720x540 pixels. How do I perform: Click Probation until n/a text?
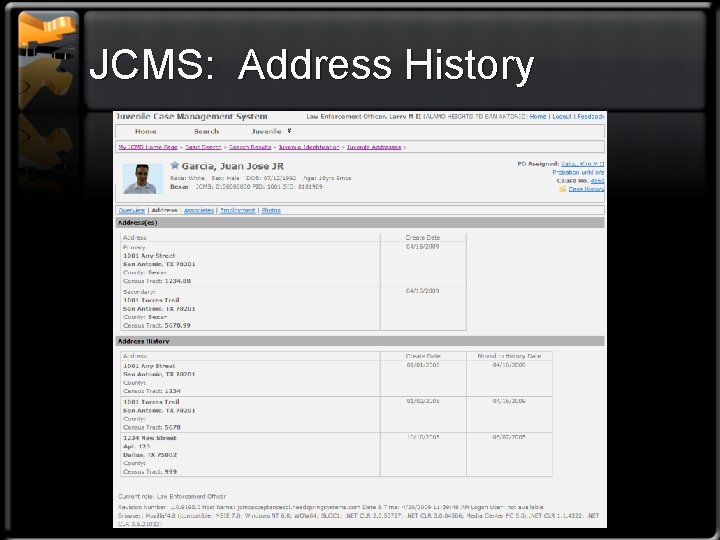(578, 173)
